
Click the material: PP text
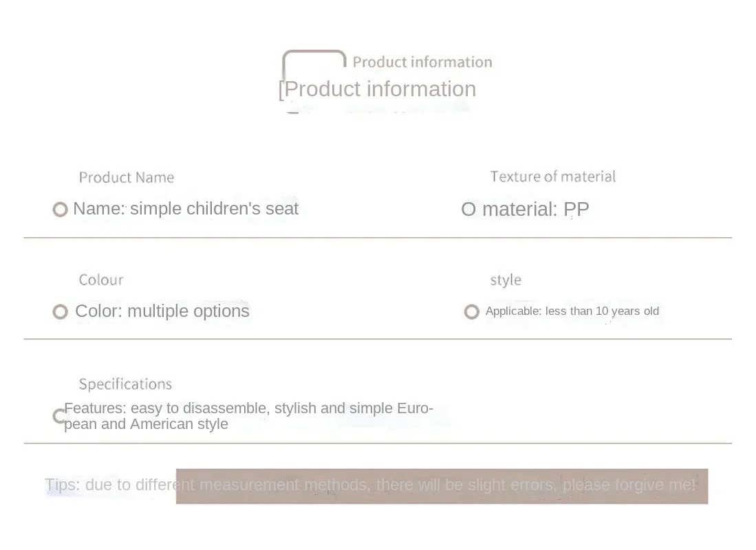(536, 209)
